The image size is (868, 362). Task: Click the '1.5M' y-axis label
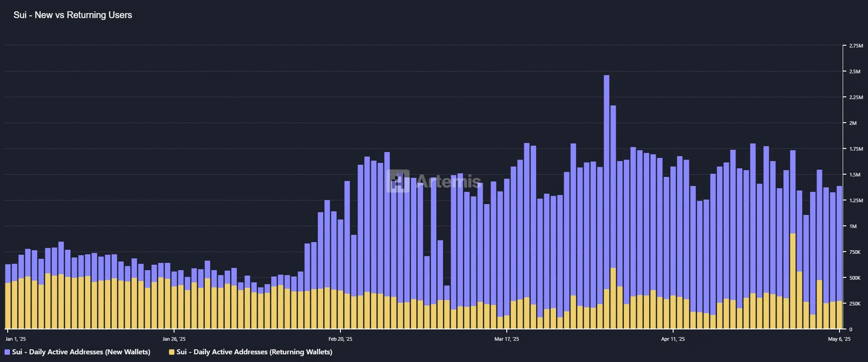point(855,175)
